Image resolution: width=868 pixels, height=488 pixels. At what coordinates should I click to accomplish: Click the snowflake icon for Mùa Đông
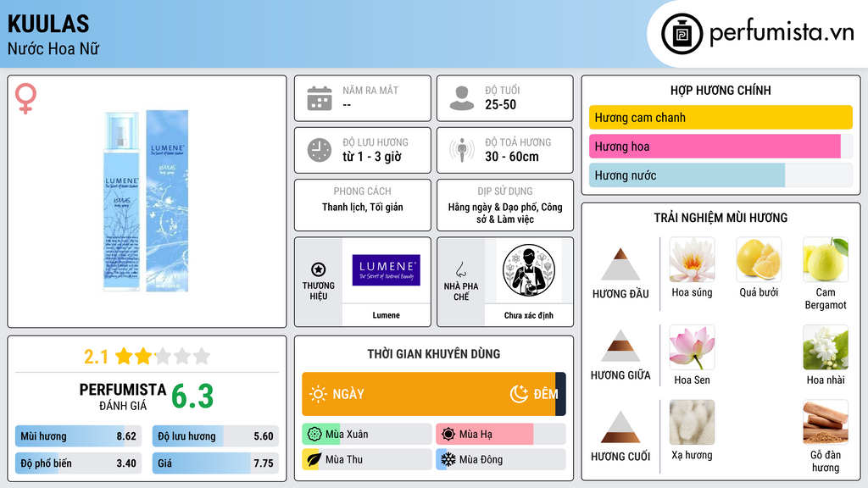pyautogui.click(x=448, y=459)
